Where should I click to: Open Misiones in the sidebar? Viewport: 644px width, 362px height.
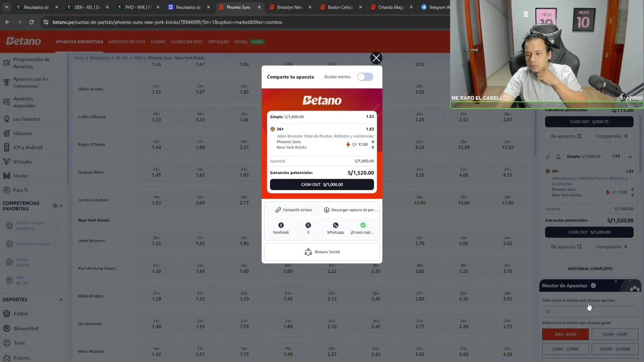click(x=23, y=133)
